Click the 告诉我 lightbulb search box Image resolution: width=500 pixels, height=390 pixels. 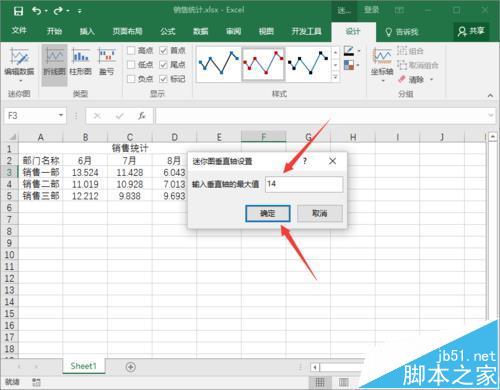coord(402,32)
